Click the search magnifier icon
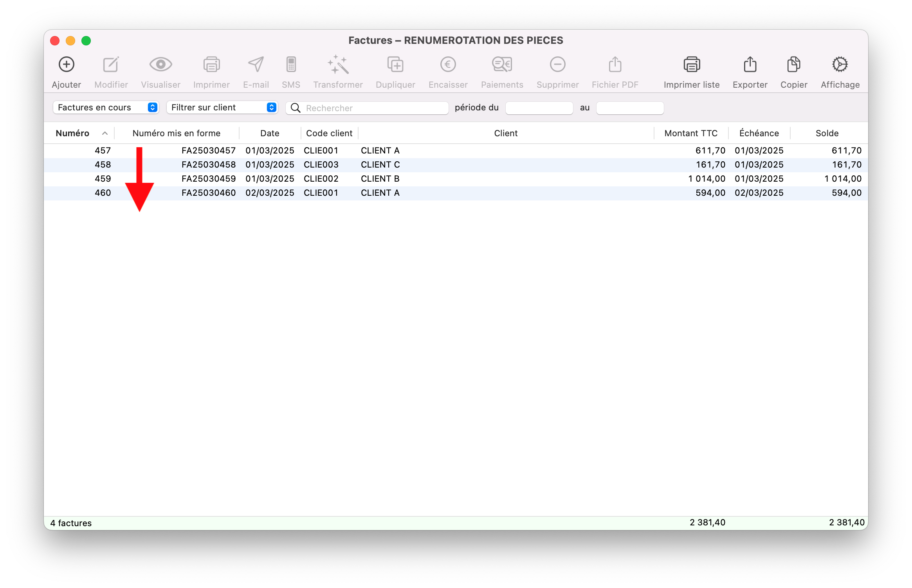 (296, 108)
